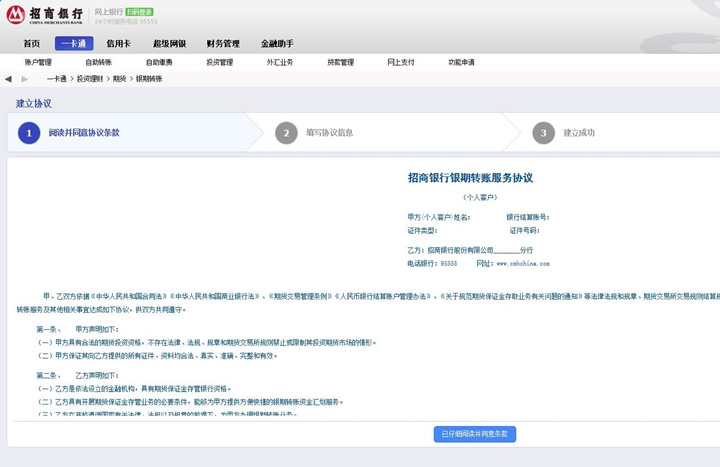
Task: Open 投资管理 submenu
Action: tap(219, 62)
